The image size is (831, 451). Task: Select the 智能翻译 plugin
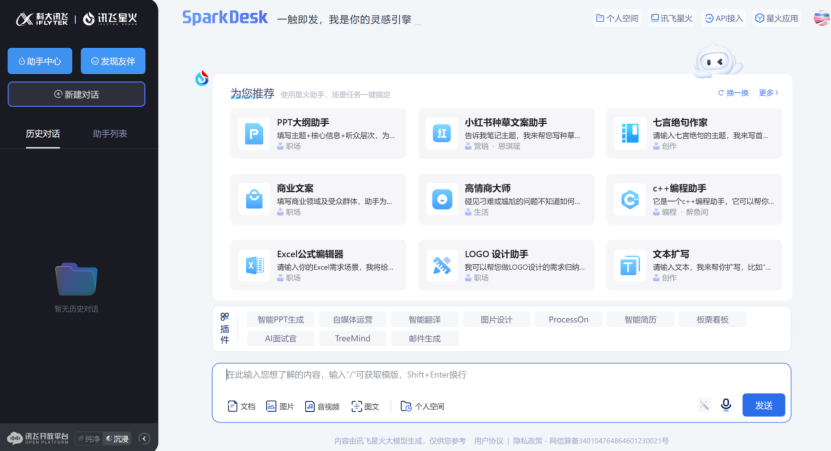(x=425, y=320)
